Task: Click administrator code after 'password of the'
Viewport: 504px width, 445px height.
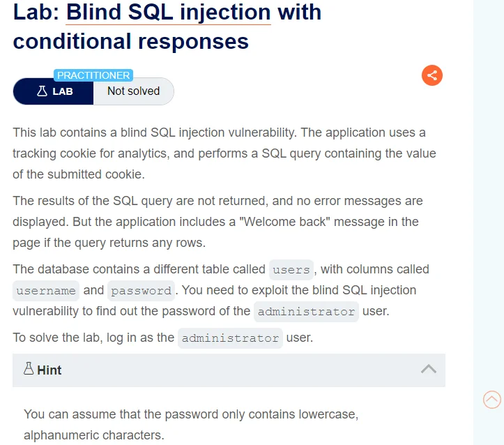Action: tap(306, 312)
